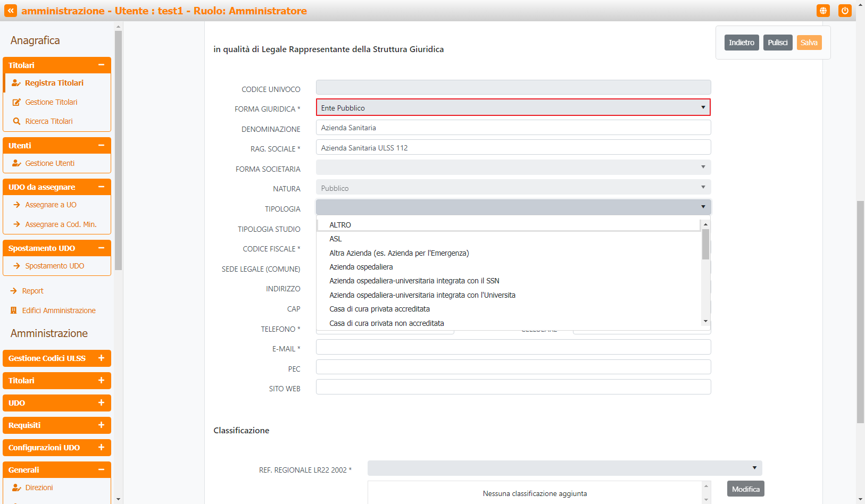Select 'Casa di cura privata accreditata' option
The height and width of the screenshot is (504, 865).
pyautogui.click(x=379, y=309)
